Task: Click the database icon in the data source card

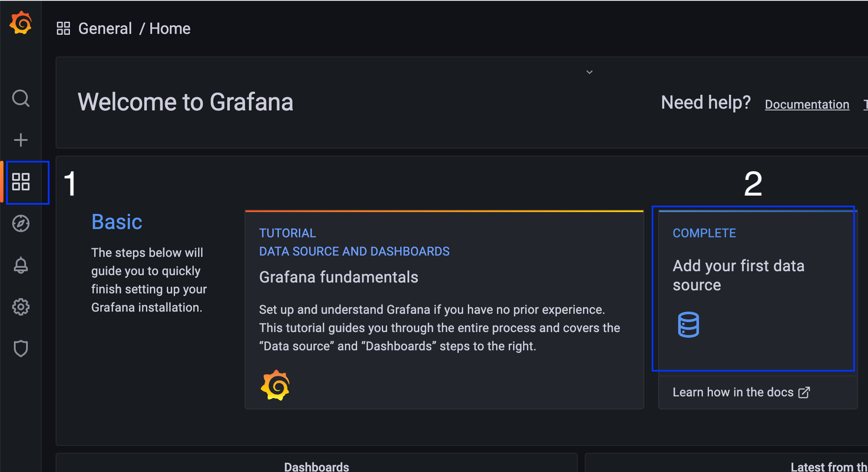Action: point(688,325)
